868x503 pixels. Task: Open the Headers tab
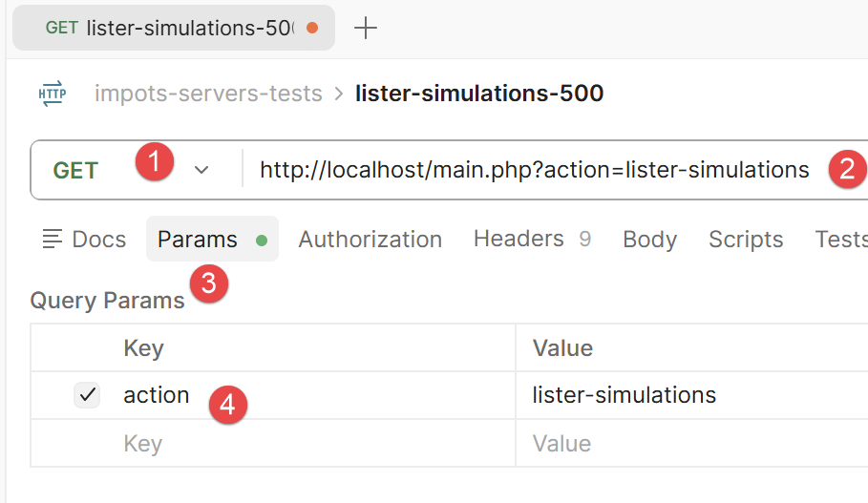(x=532, y=239)
